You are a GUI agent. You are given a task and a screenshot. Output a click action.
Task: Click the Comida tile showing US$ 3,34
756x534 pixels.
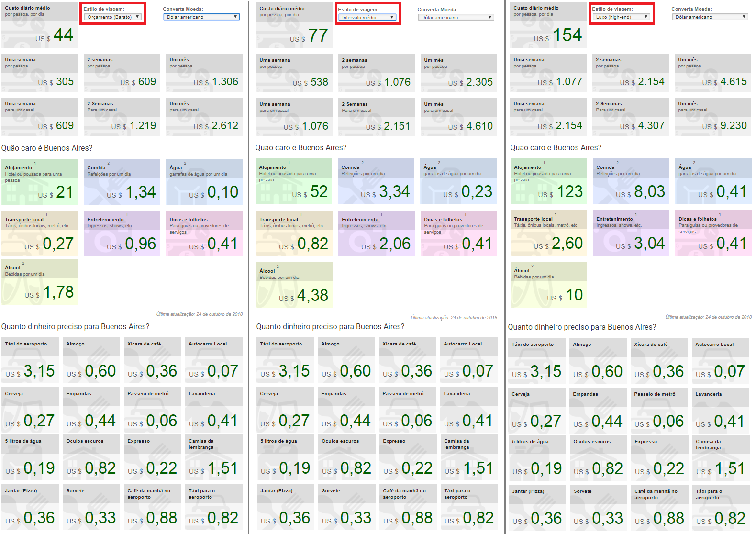click(x=376, y=181)
